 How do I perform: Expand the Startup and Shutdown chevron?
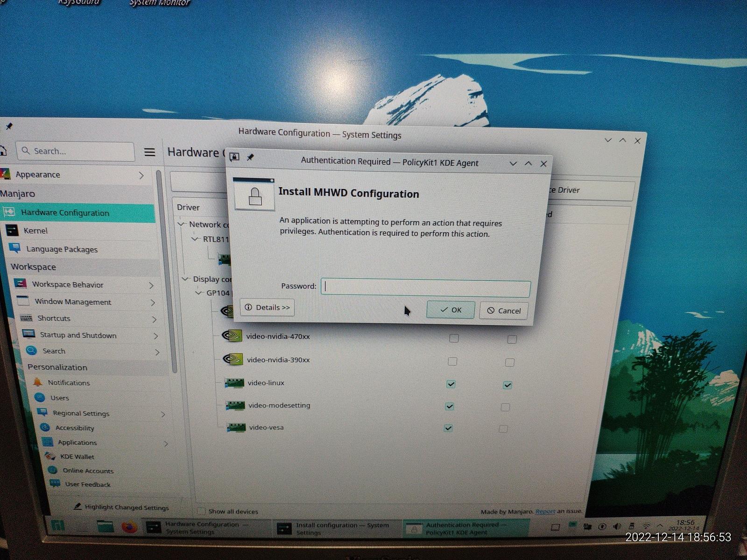pyautogui.click(x=155, y=336)
